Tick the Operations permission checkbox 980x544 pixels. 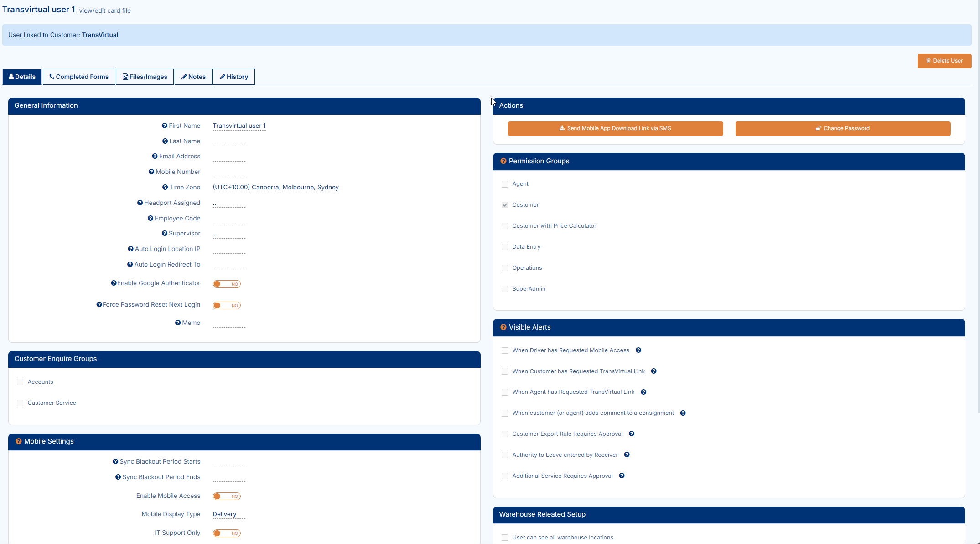pyautogui.click(x=505, y=268)
